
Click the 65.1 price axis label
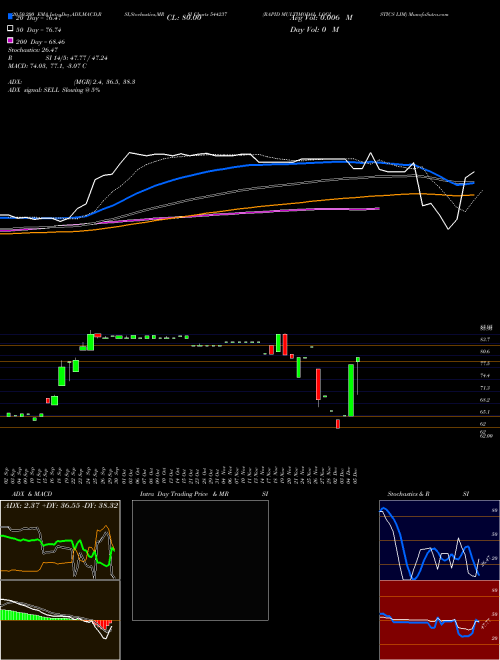click(x=485, y=412)
